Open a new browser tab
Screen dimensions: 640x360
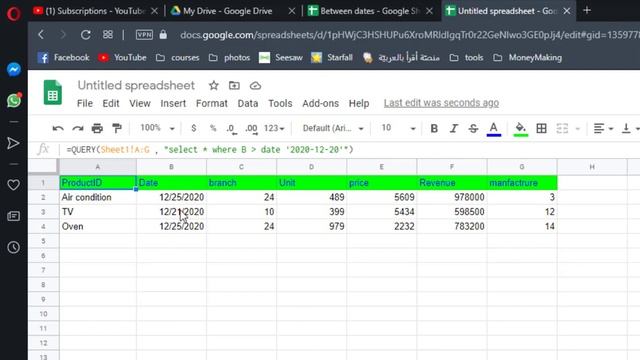pyautogui.click(x=587, y=11)
